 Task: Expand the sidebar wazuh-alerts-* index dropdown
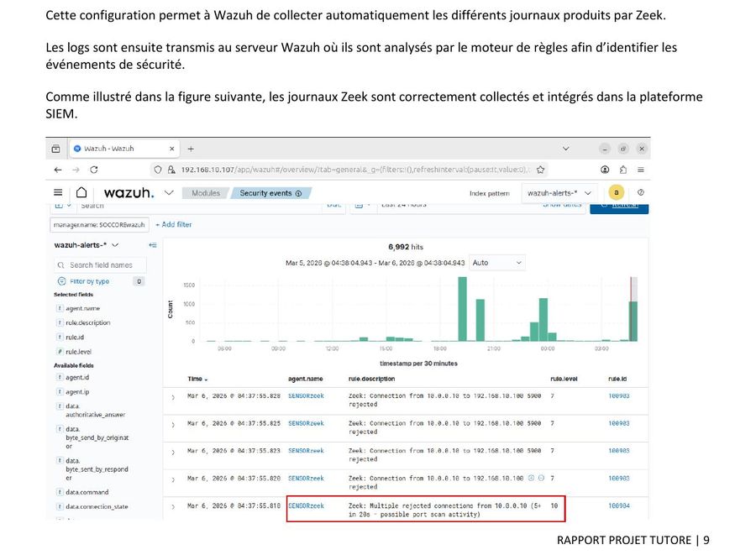[87, 244]
